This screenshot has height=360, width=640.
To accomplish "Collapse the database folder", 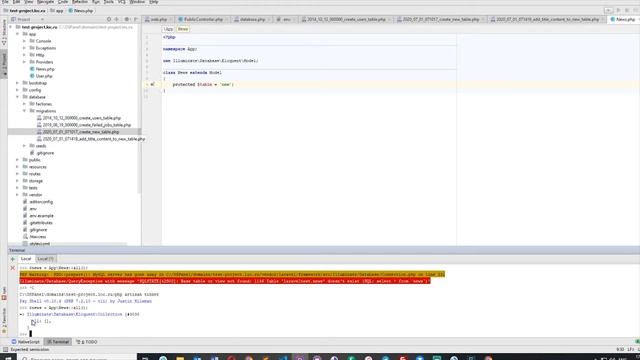I will point(18,97).
